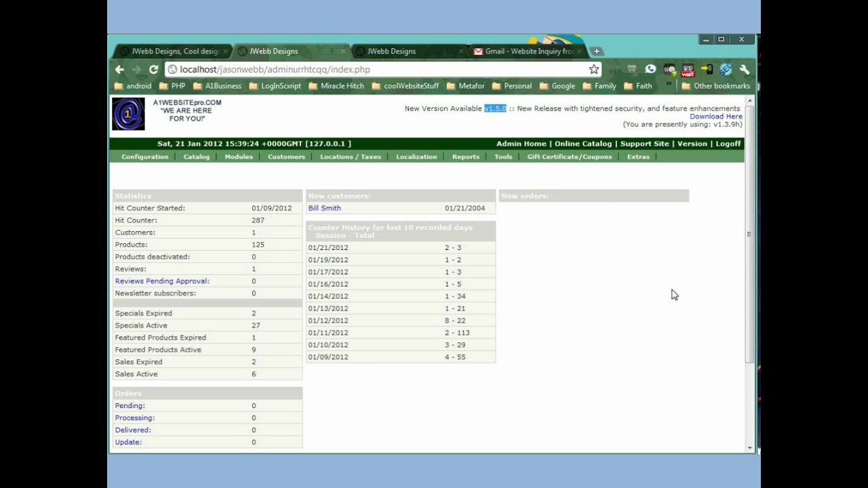Open the Reports admin menu
Screen dimensions: 868x488
pyautogui.click(x=466, y=157)
